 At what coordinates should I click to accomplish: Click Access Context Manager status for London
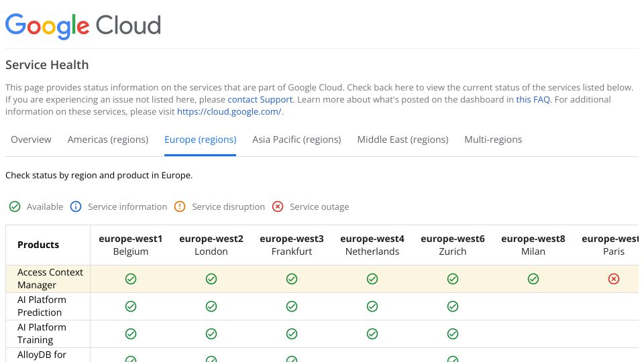[x=211, y=279]
